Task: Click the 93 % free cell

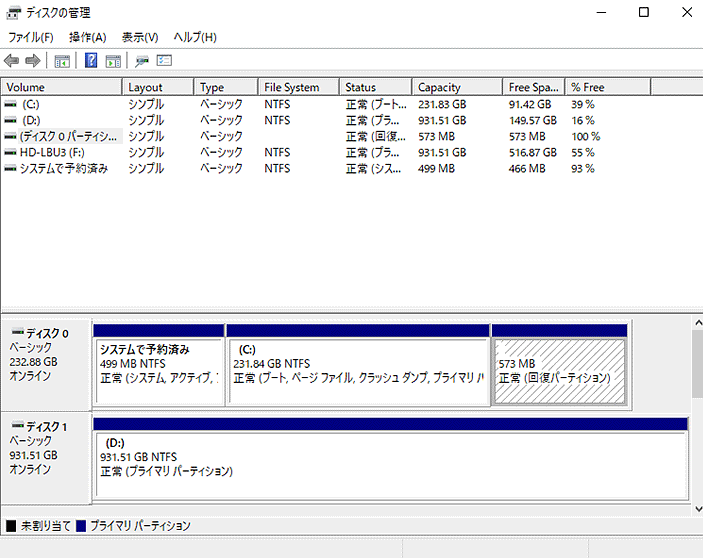Action: 583,169
